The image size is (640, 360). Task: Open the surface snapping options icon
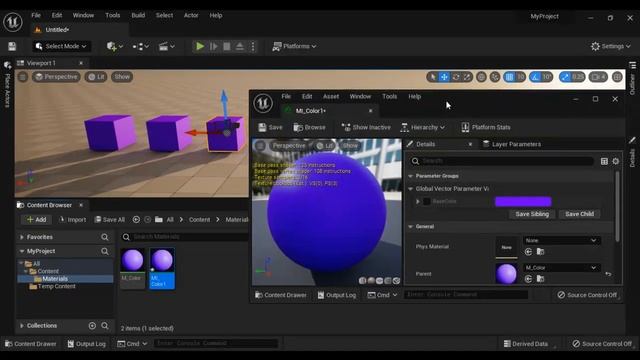pyautogui.click(x=495, y=77)
